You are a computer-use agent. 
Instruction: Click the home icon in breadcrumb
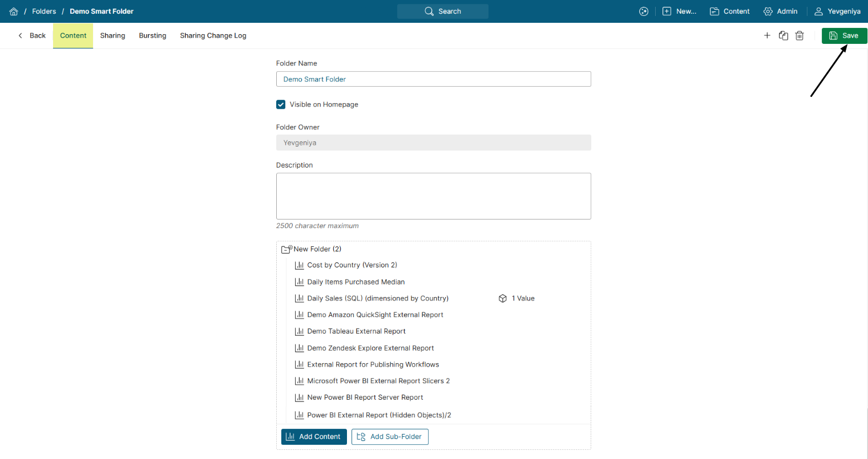(14, 11)
